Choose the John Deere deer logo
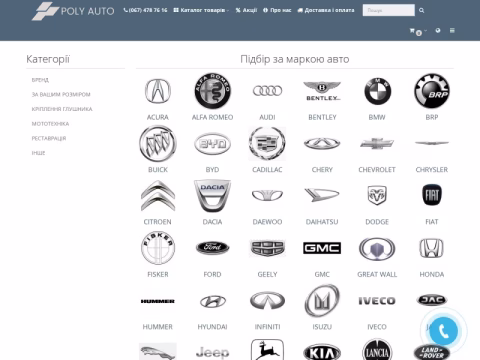Screen dimensions: 480x360 pos(267,349)
